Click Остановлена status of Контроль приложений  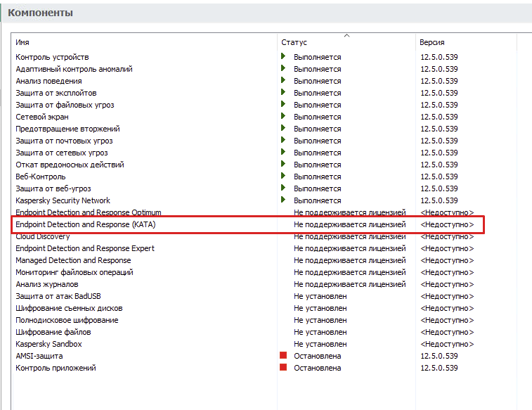317,368
